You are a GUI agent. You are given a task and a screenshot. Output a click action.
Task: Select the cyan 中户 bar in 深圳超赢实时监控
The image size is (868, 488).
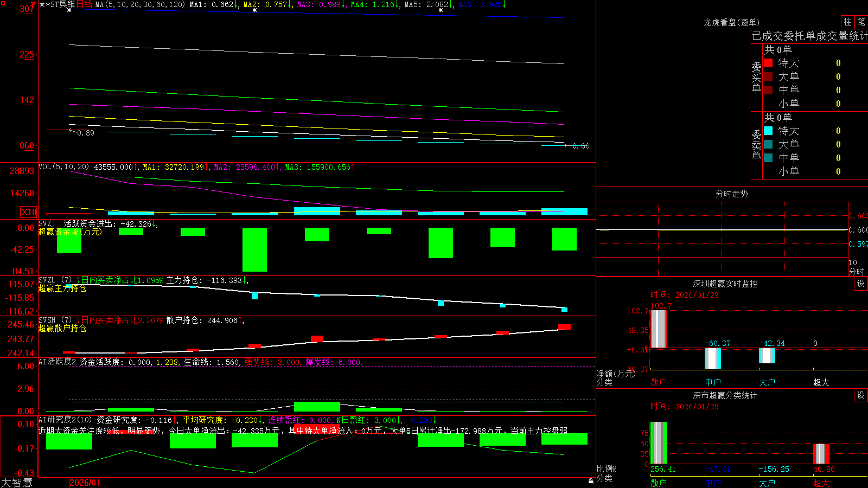(712, 358)
